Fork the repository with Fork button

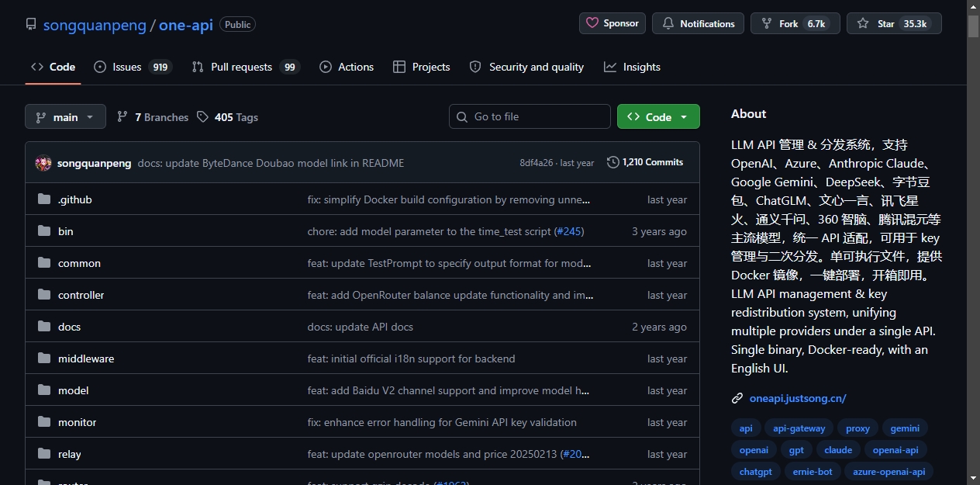coord(795,23)
